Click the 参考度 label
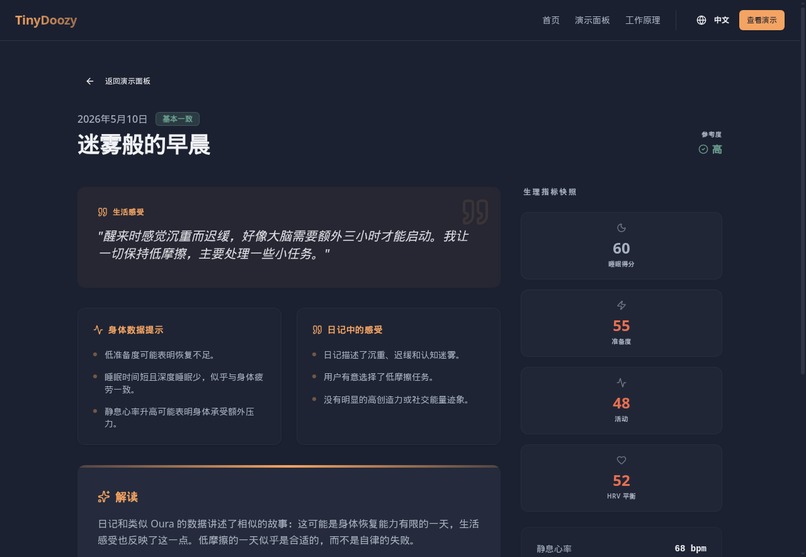This screenshot has height=557, width=806. pos(711,135)
